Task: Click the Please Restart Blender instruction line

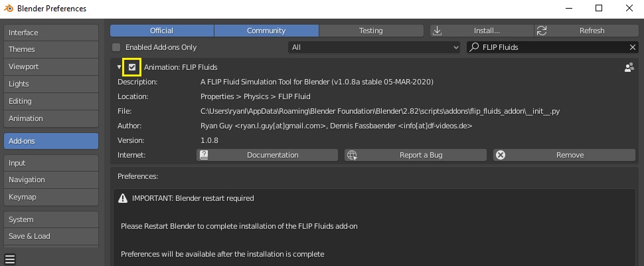Action: click(x=239, y=227)
